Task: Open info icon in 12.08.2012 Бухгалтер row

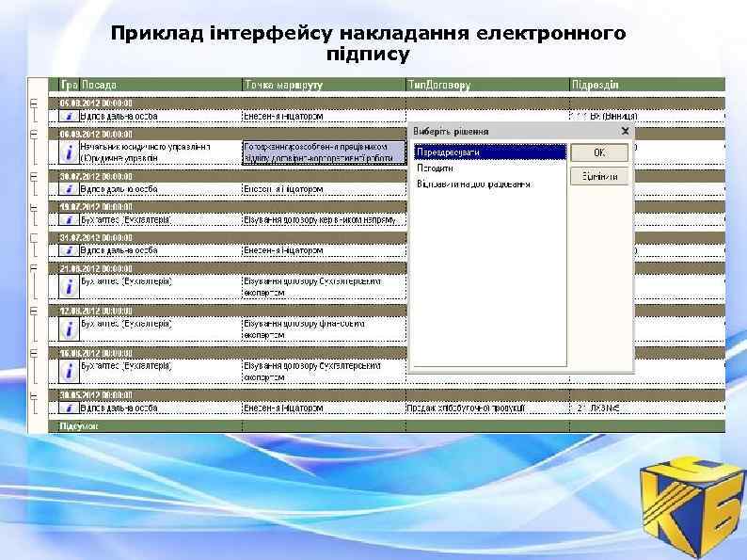Action: coord(69,328)
